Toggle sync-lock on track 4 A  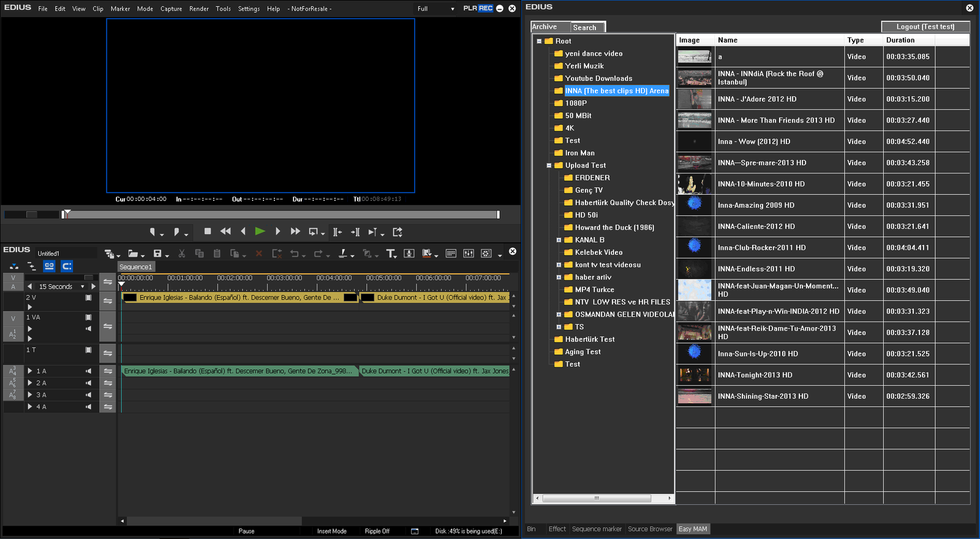tap(108, 407)
